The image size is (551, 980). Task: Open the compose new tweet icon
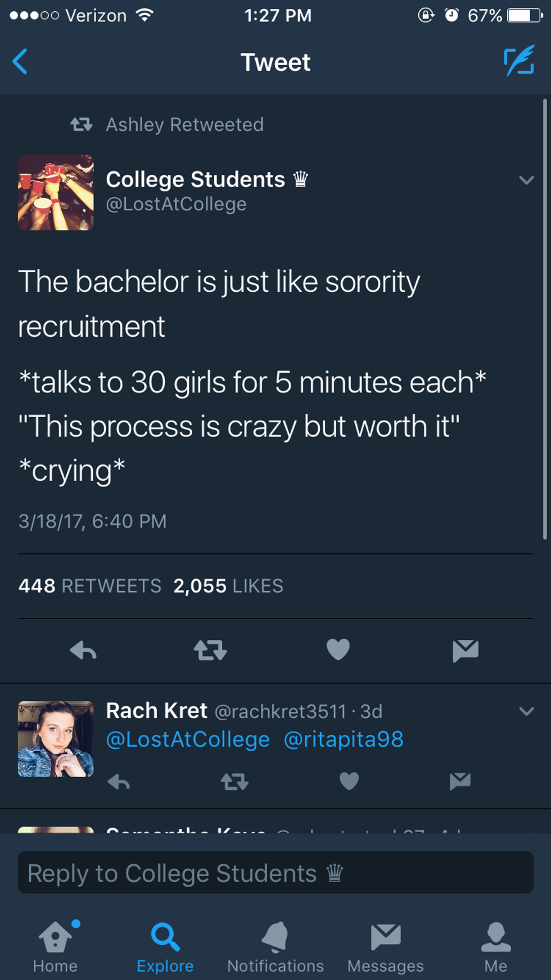(x=519, y=61)
